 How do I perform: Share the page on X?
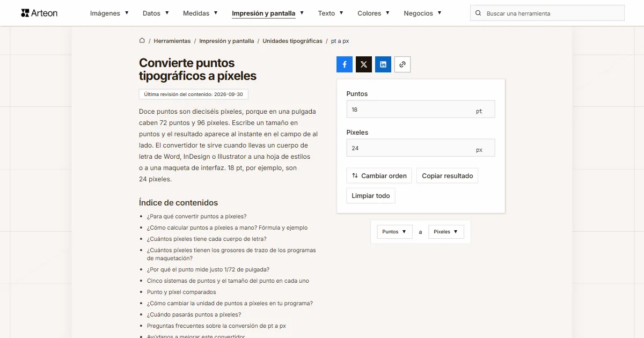364,64
